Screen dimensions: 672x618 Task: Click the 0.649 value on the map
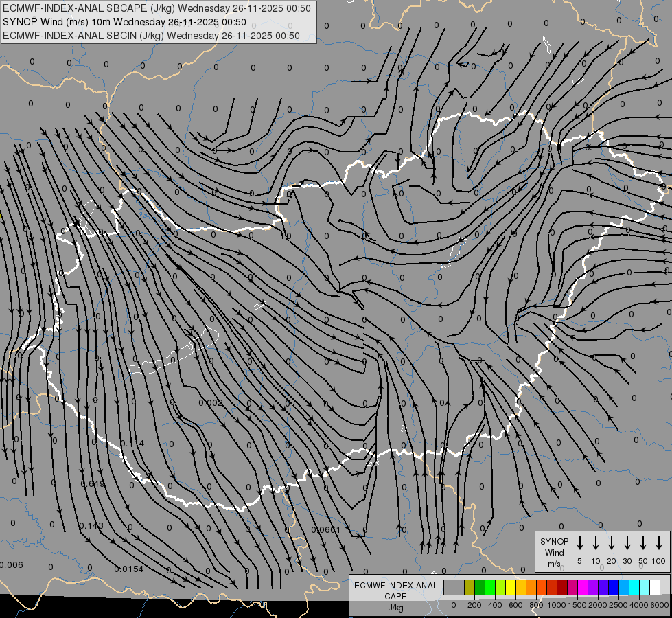tap(93, 484)
